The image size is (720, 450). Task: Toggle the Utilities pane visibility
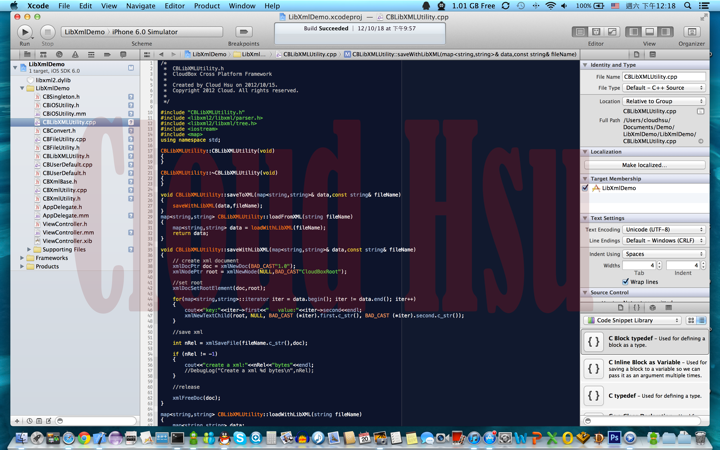tap(665, 32)
